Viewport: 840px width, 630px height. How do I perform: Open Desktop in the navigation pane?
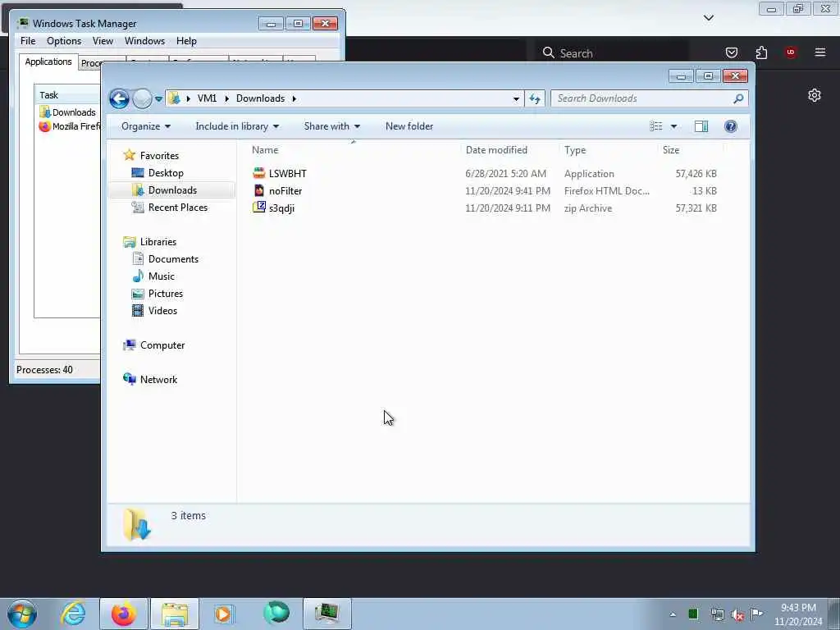(166, 173)
